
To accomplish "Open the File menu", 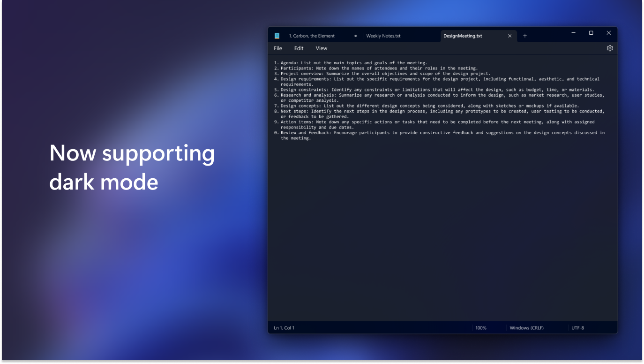I will [277, 48].
